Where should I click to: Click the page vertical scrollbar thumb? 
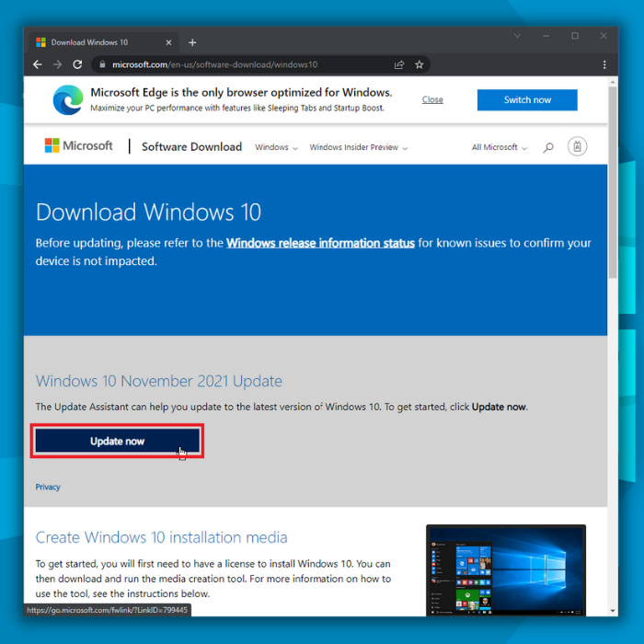(613, 182)
